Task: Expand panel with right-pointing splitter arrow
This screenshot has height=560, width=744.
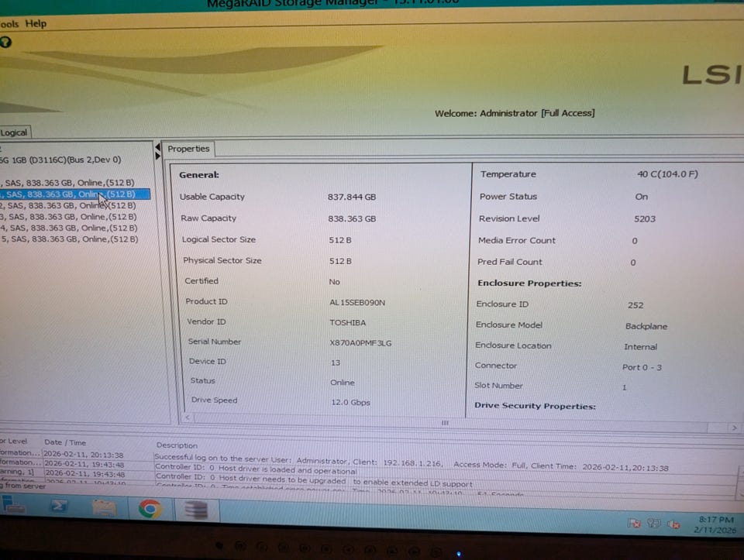Action: (x=157, y=156)
